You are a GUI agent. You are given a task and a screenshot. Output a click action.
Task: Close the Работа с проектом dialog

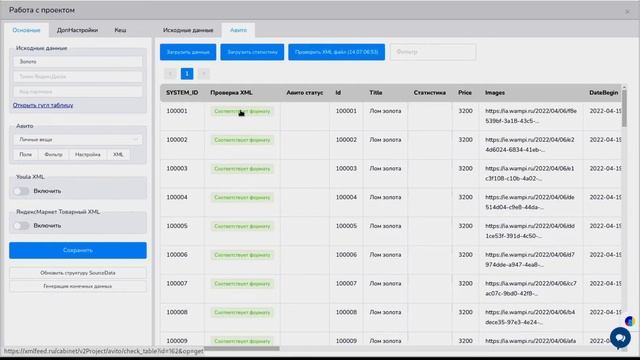coord(627,12)
